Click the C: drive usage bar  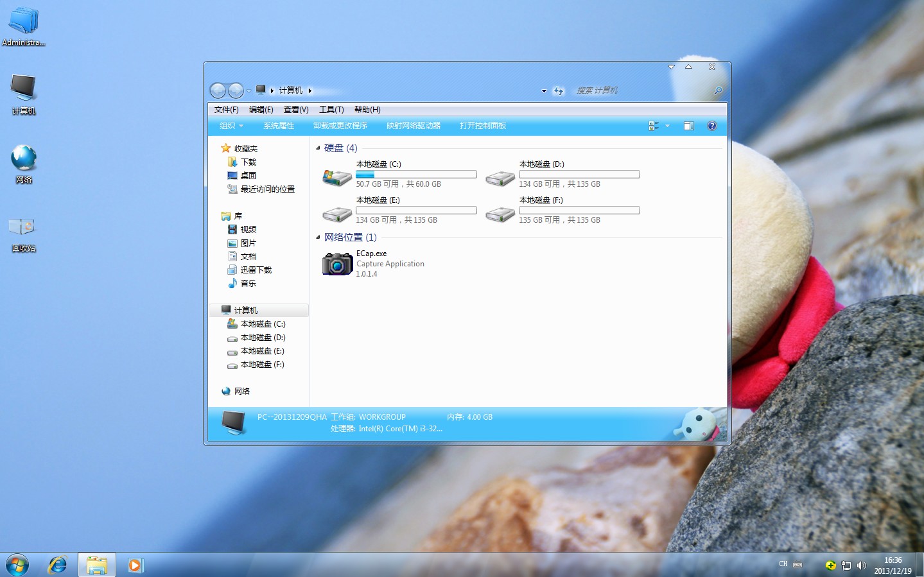416,174
